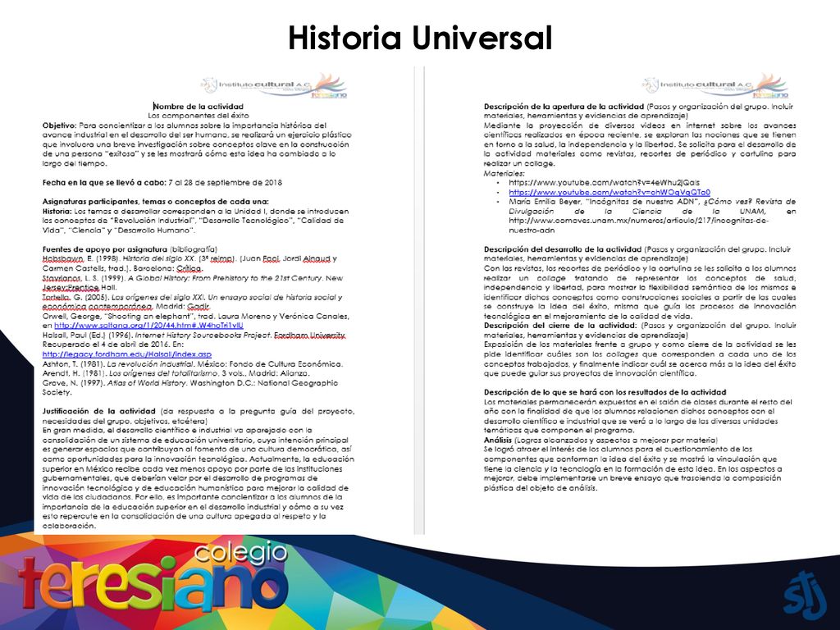Click the comoves.unam.mx article URL
840x630 pixels.
[638, 226]
